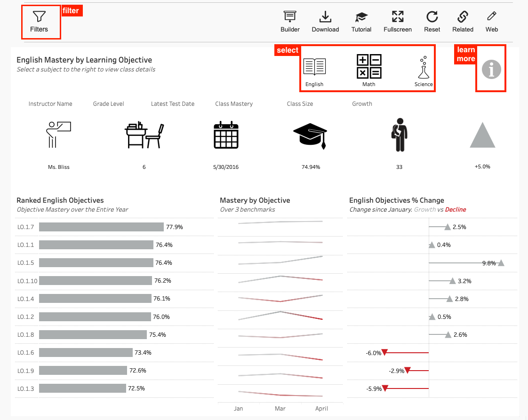Select the Math subject icon
This screenshot has width=528, height=420.
(x=369, y=66)
